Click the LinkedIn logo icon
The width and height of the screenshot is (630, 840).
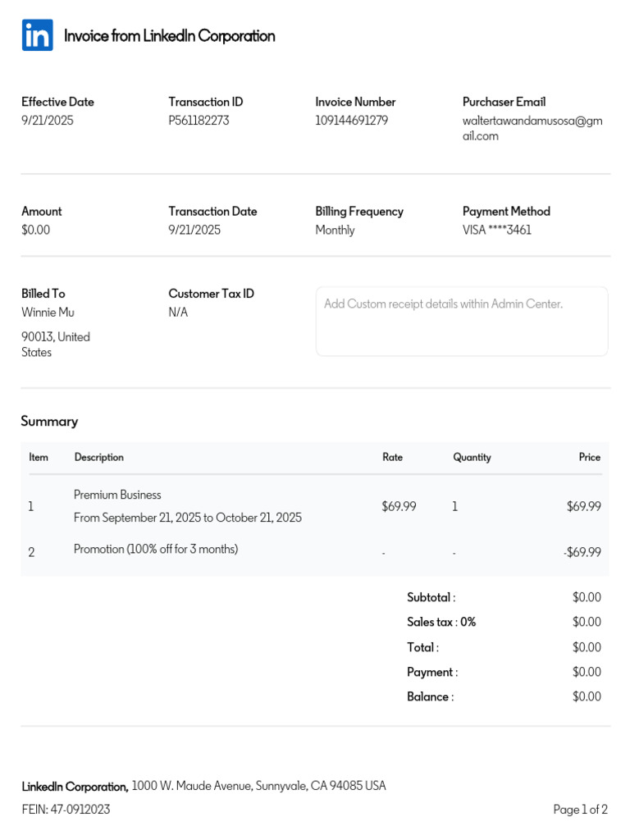[x=38, y=35]
